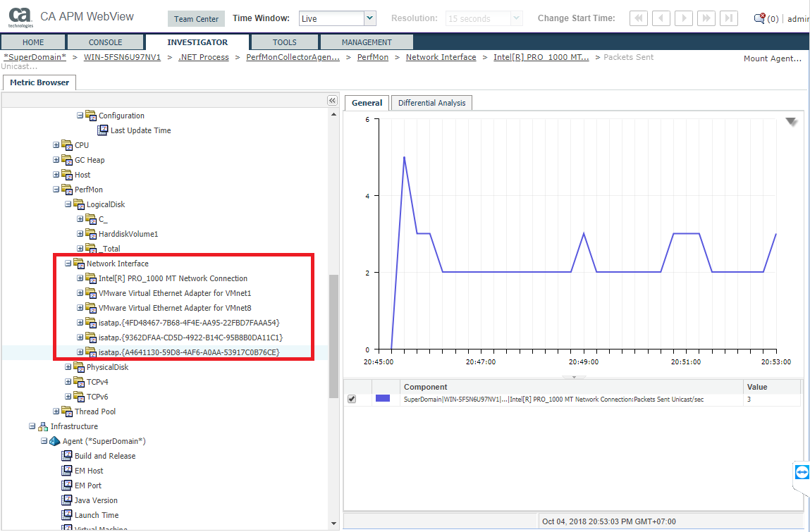Click the GC Heap folder icon

(x=67, y=160)
